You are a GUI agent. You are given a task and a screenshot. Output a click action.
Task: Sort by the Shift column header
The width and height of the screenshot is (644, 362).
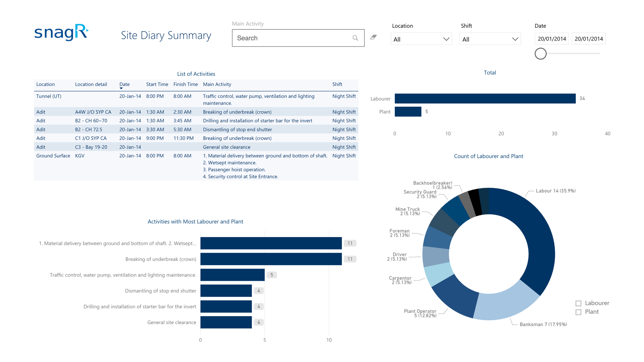[x=337, y=84]
